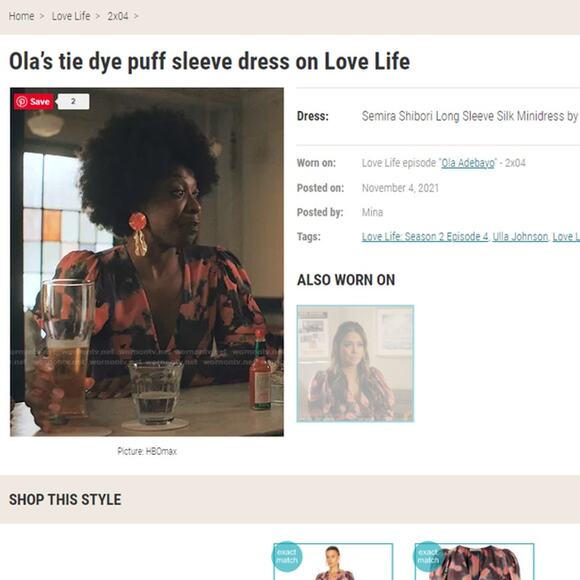Click the Picture: HBOmax caption
The height and width of the screenshot is (580, 580).
[147, 451]
